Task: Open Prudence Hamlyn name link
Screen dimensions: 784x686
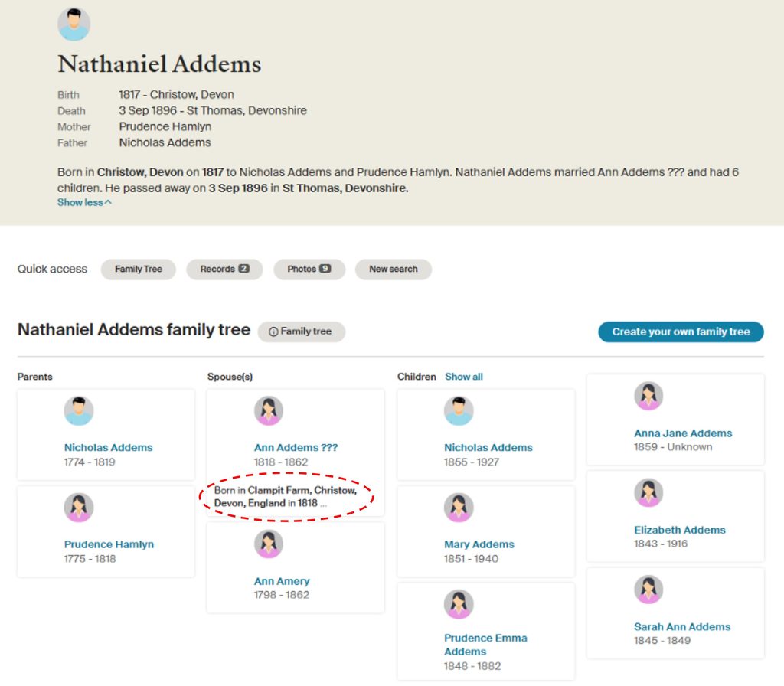Action: click(x=109, y=544)
